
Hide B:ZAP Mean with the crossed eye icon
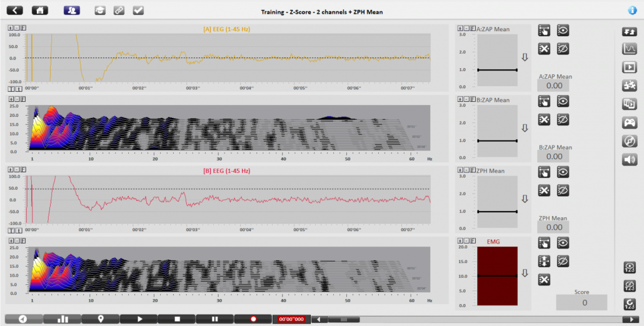(563, 120)
